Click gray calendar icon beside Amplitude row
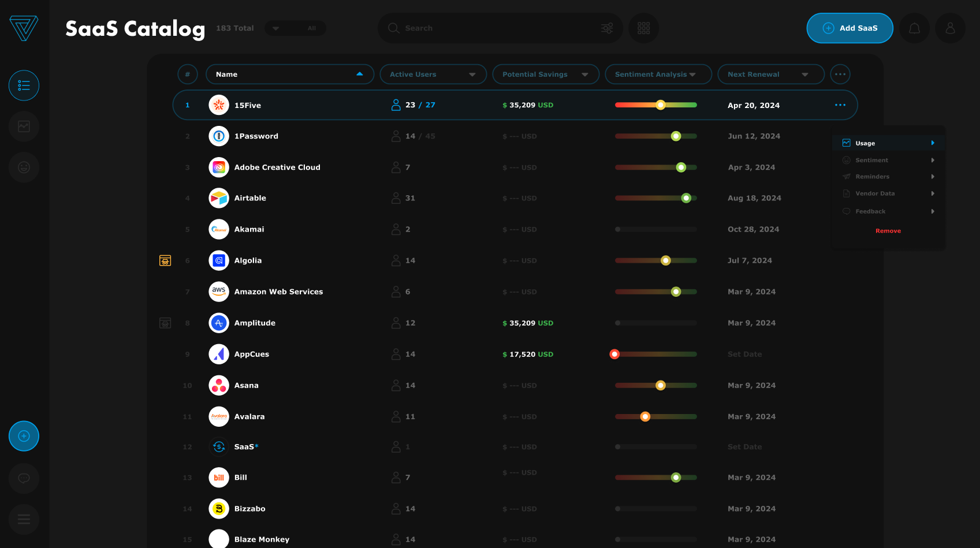 tap(165, 323)
